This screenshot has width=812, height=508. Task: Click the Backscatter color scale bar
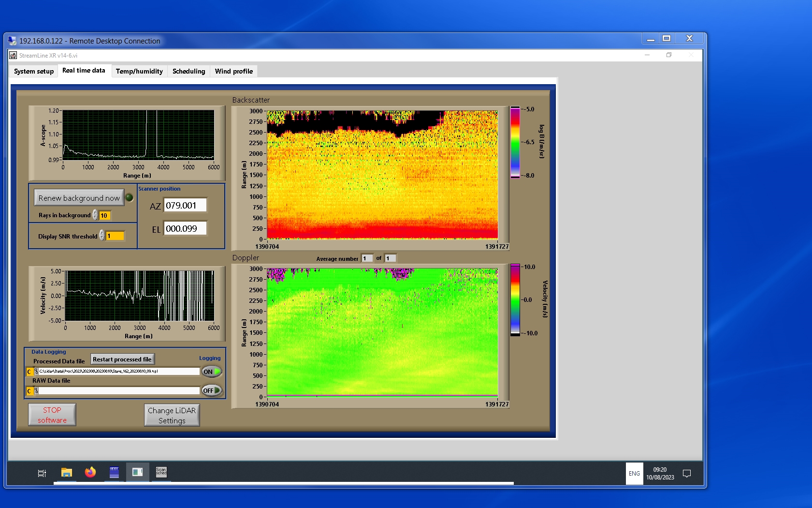[515, 142]
